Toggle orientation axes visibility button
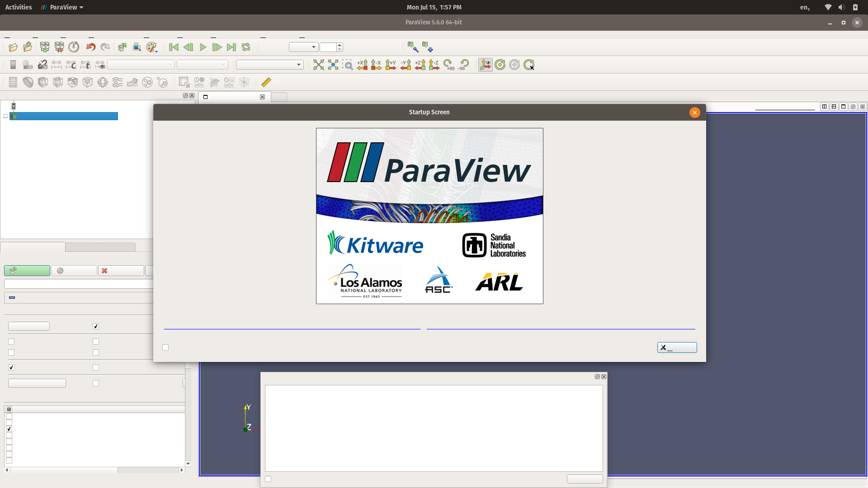This screenshot has height=488, width=868. click(x=486, y=65)
